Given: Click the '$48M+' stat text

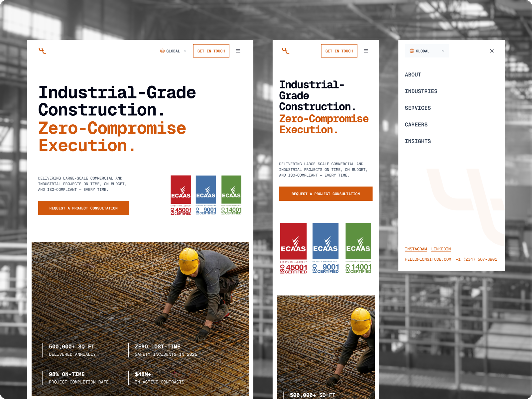Looking at the screenshot, I should point(143,374).
